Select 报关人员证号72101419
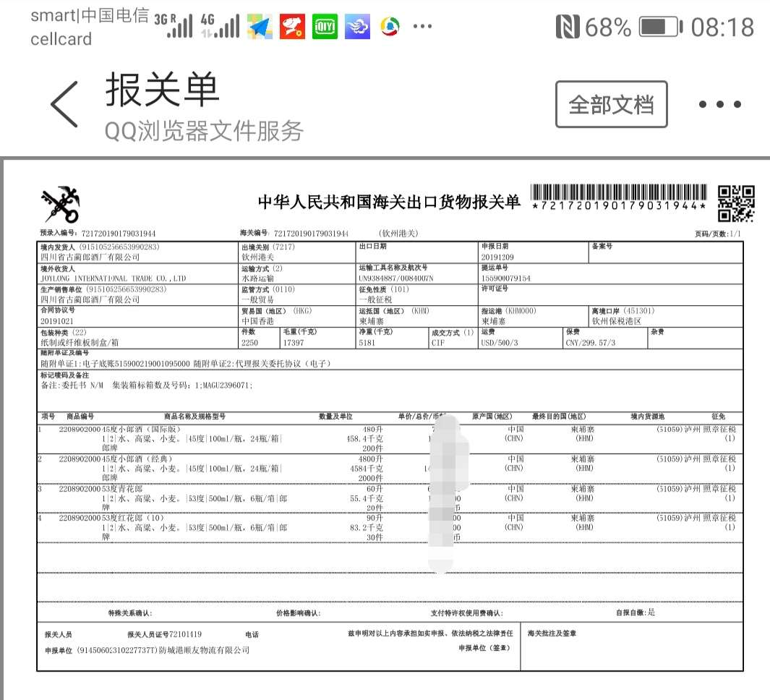Viewport: 770px width, 700px height. coord(165,635)
